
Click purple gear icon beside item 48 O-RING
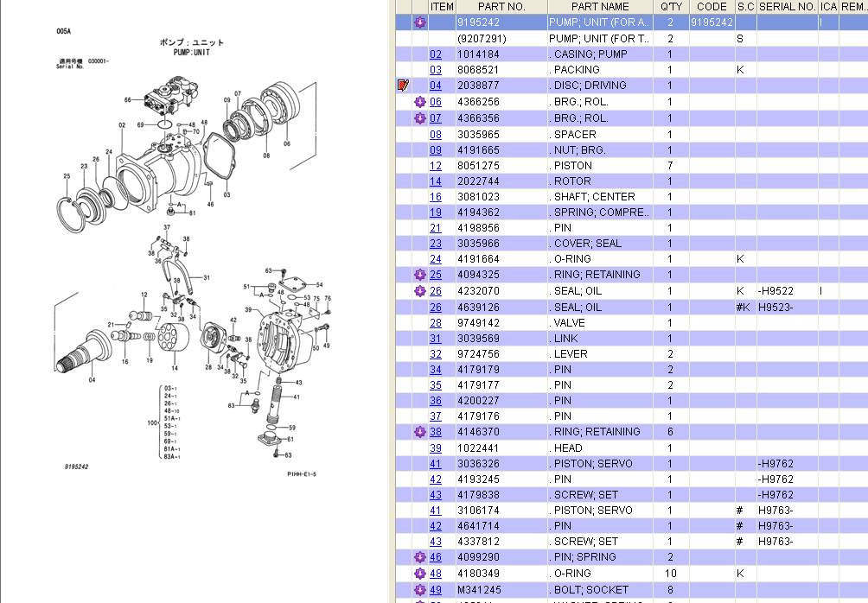[420, 574]
